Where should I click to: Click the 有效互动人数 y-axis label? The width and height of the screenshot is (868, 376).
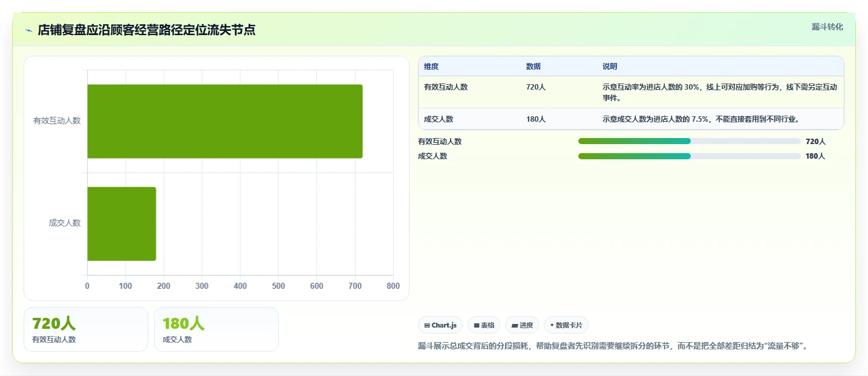point(57,120)
